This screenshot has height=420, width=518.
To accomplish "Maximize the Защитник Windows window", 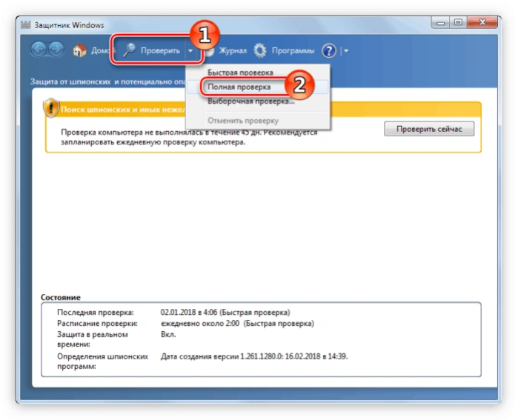I will (458, 22).
